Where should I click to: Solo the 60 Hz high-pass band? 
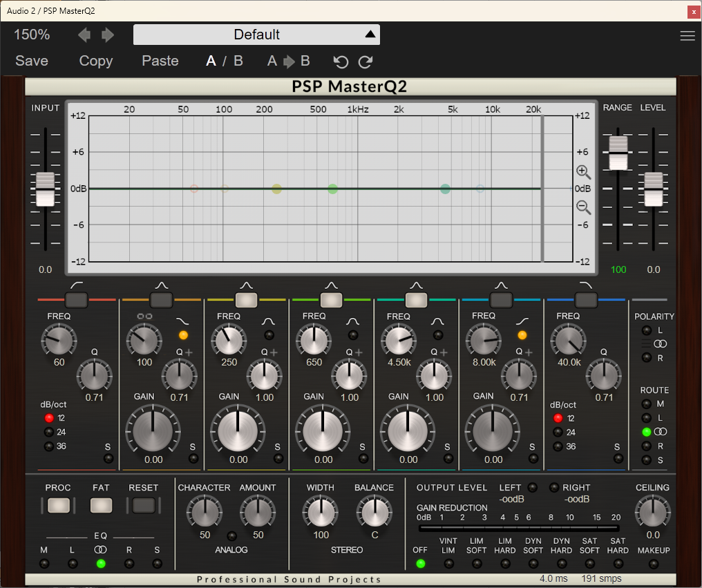[108, 459]
